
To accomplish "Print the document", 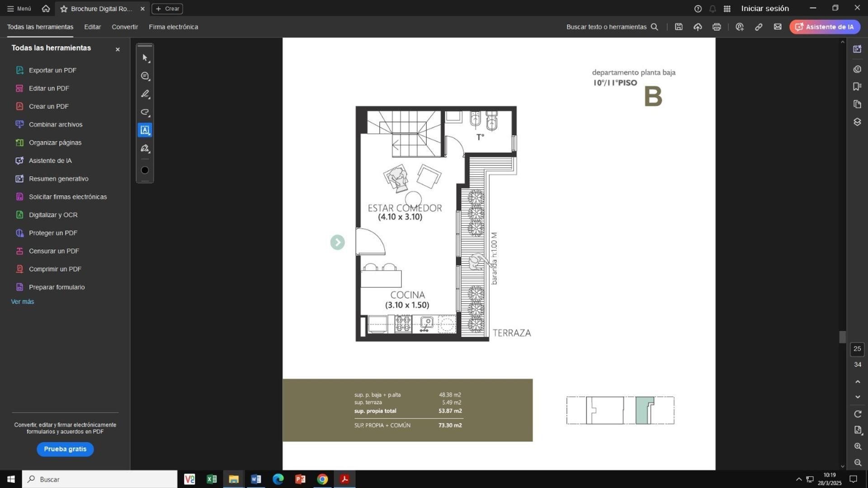I will [x=717, y=27].
